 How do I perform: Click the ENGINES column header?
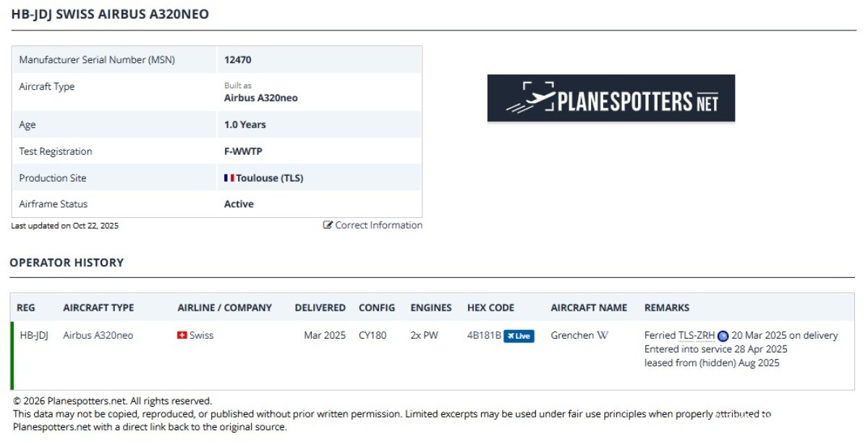[x=430, y=308]
